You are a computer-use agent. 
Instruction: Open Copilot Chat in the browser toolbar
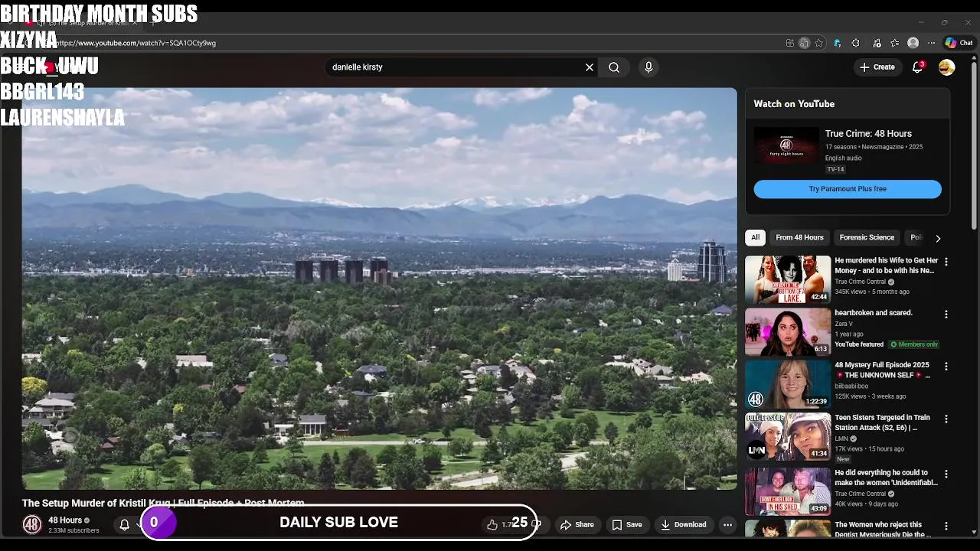(959, 43)
